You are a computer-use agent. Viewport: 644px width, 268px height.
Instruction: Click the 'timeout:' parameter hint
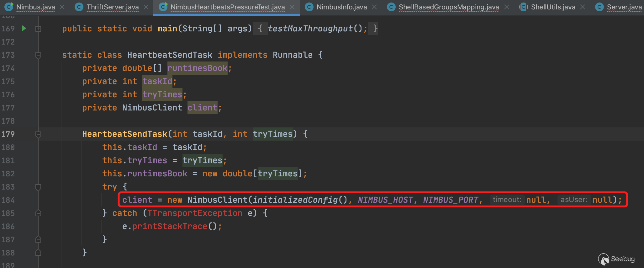coord(507,200)
